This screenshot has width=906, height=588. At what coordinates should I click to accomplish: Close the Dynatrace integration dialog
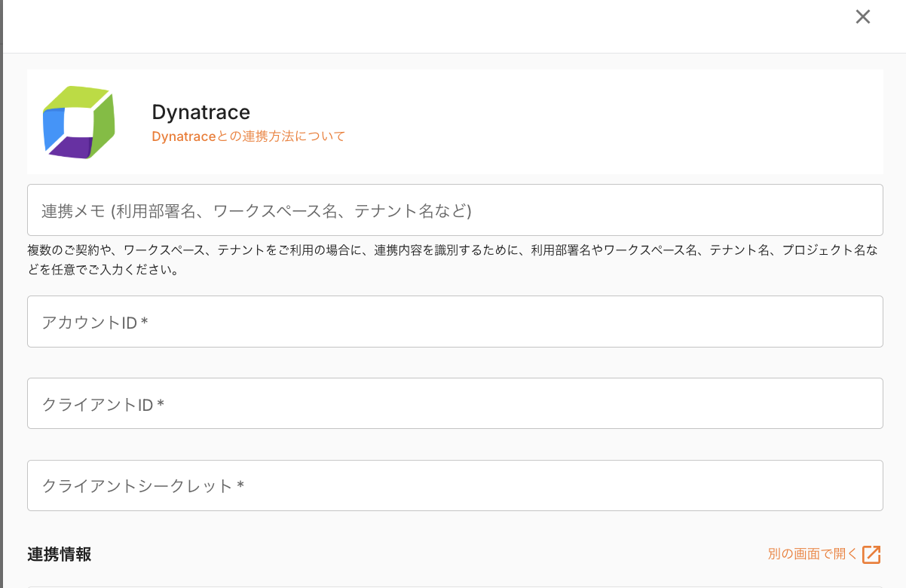[x=863, y=17]
